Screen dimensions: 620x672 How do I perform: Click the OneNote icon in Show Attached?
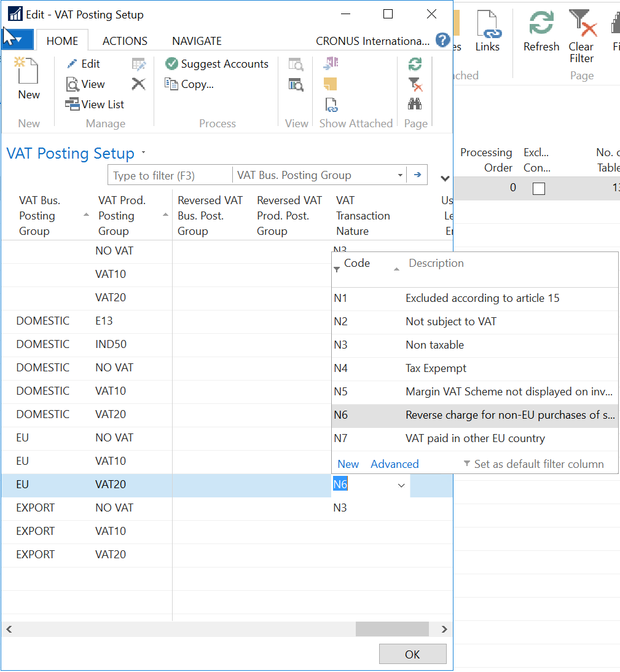(x=331, y=63)
